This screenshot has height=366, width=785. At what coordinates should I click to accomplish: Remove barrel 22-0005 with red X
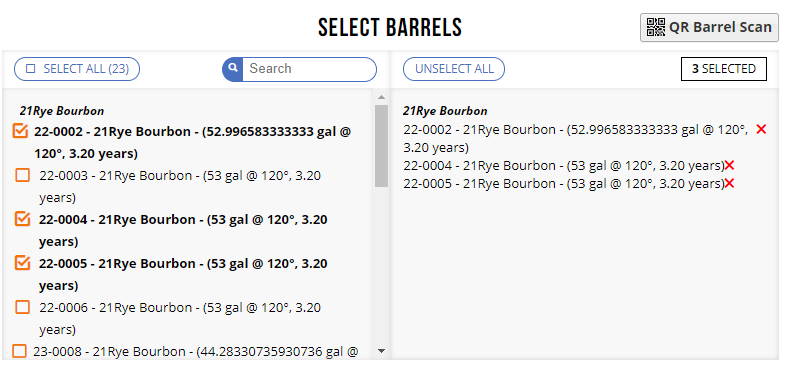pyautogui.click(x=729, y=183)
